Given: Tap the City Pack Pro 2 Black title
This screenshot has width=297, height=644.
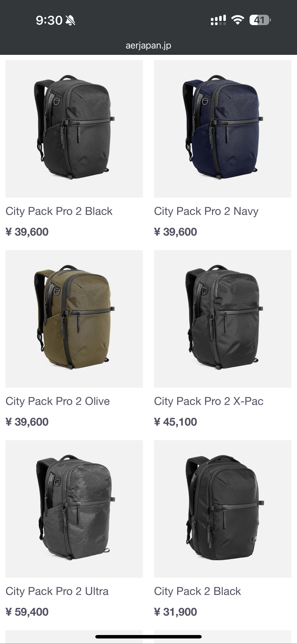Looking at the screenshot, I should 59,211.
